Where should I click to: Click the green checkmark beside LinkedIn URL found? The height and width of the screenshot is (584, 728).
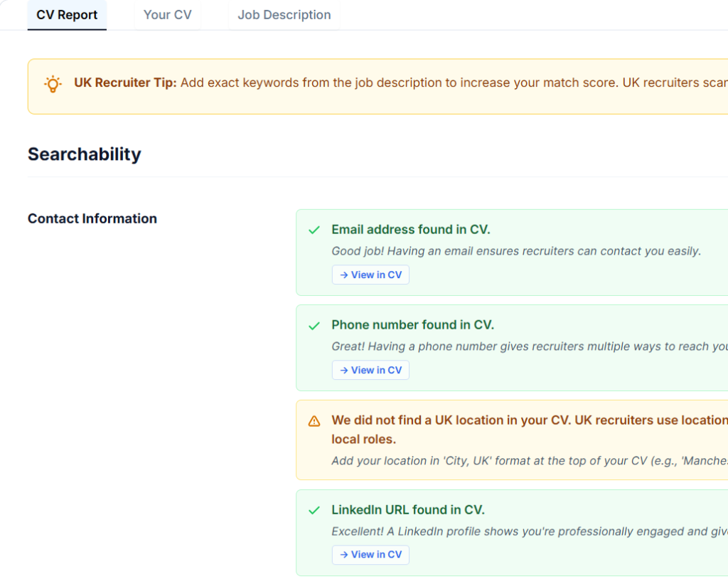pyautogui.click(x=314, y=511)
